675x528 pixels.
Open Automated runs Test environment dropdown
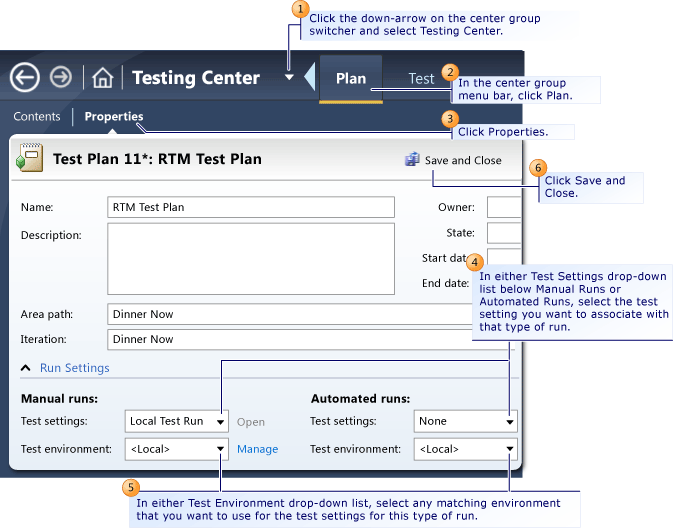point(465,449)
